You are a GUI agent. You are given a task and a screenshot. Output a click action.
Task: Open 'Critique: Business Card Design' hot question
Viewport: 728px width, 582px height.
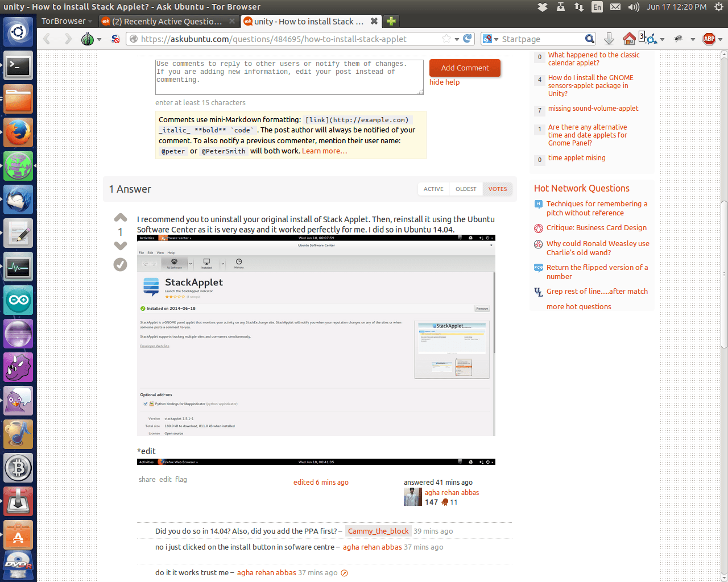click(597, 227)
